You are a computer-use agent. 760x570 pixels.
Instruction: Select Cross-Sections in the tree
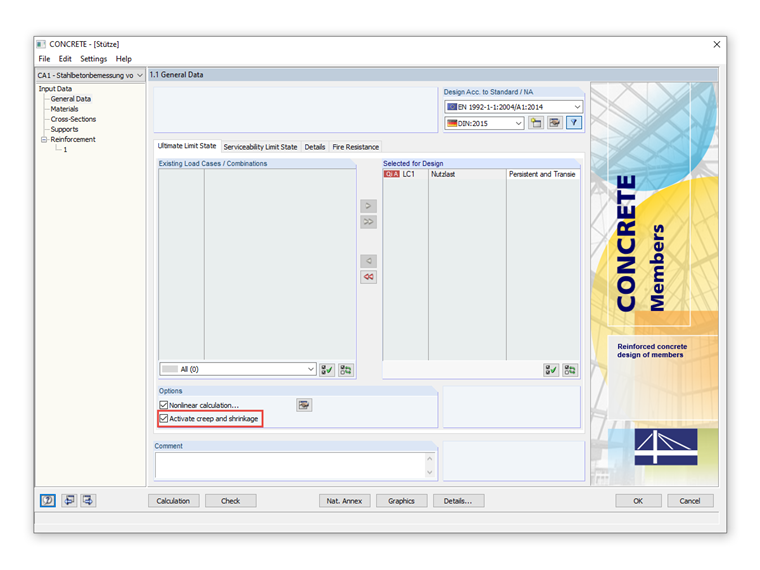tap(73, 119)
